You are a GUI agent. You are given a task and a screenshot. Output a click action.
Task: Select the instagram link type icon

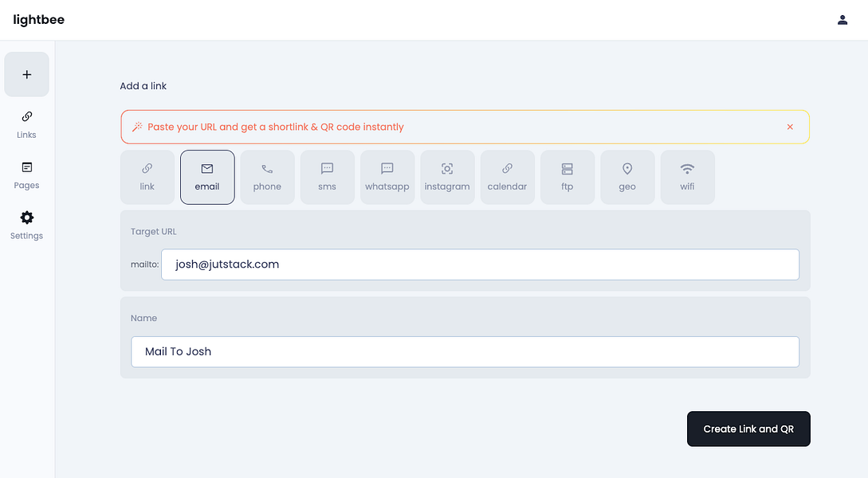point(447,176)
